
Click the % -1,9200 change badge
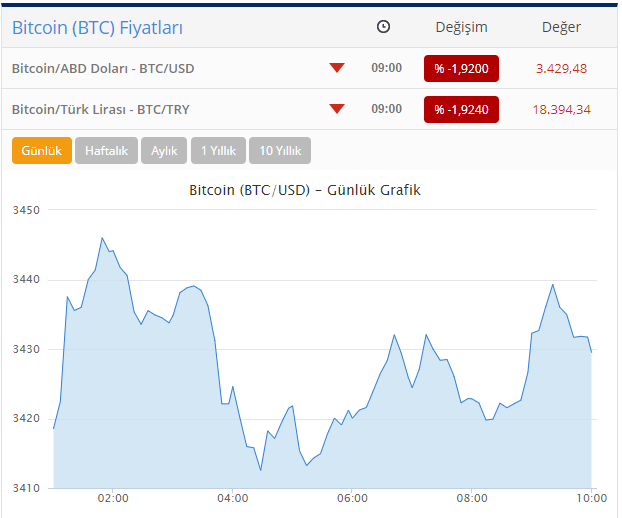point(461,69)
